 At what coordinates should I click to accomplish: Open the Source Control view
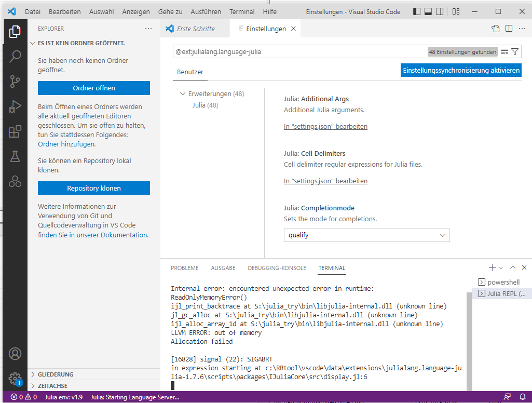15,82
